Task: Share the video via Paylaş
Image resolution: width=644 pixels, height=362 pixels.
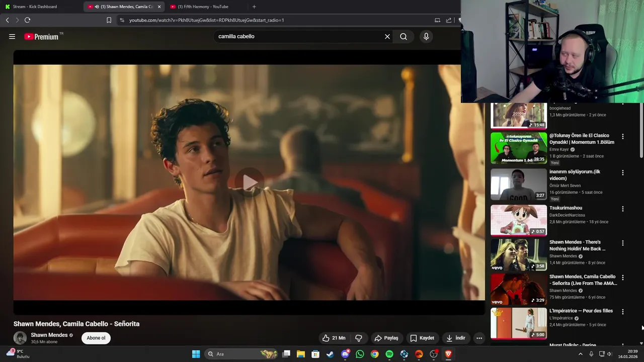Action: pos(386,338)
